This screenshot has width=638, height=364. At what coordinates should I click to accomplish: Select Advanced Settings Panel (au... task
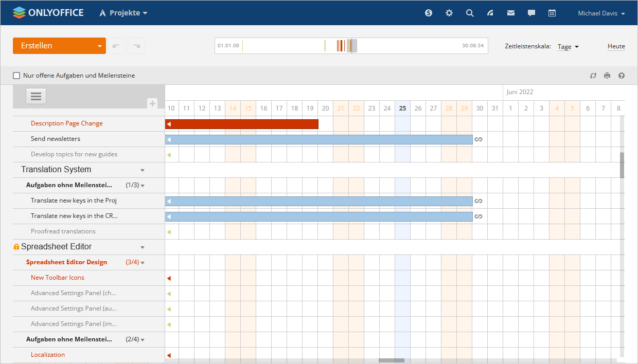[74, 308]
